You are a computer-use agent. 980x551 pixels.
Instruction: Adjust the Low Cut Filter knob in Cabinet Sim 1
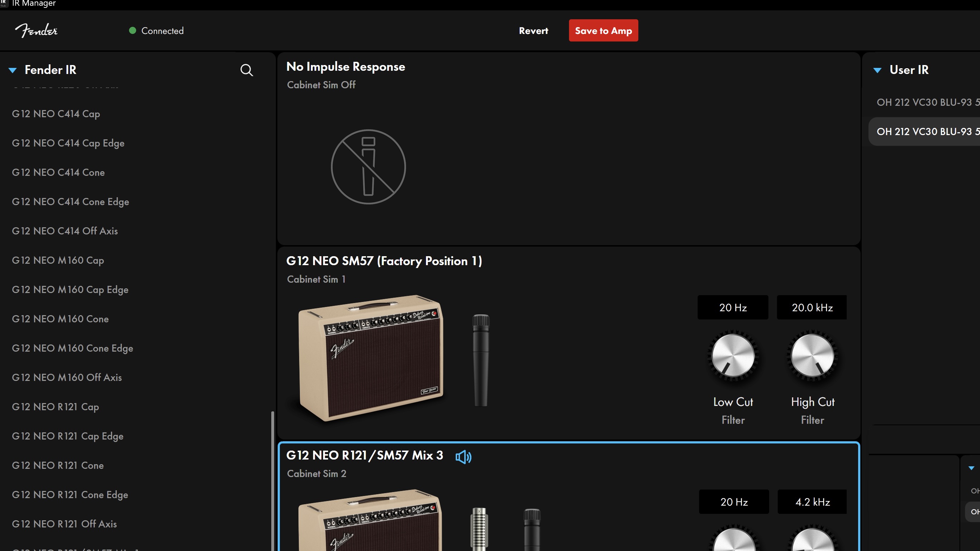(733, 355)
